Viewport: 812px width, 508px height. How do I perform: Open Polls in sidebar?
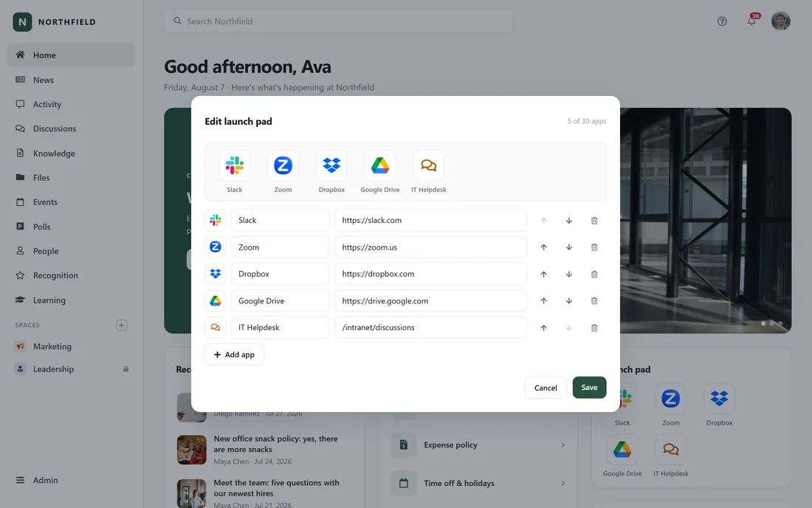pos(72,227)
